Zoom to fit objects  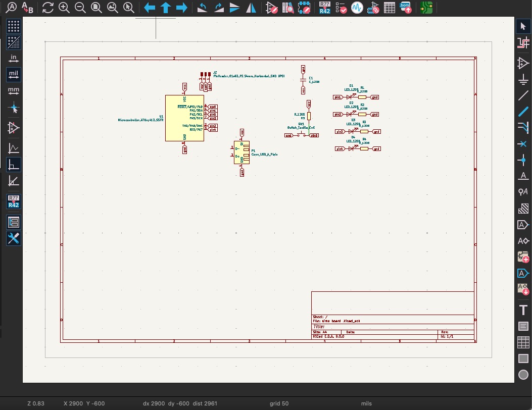pos(112,8)
